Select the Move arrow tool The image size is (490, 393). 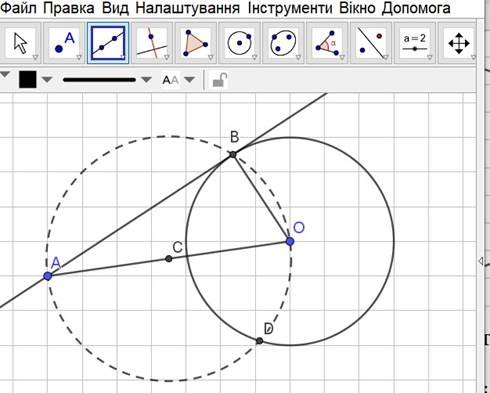pos(20,43)
